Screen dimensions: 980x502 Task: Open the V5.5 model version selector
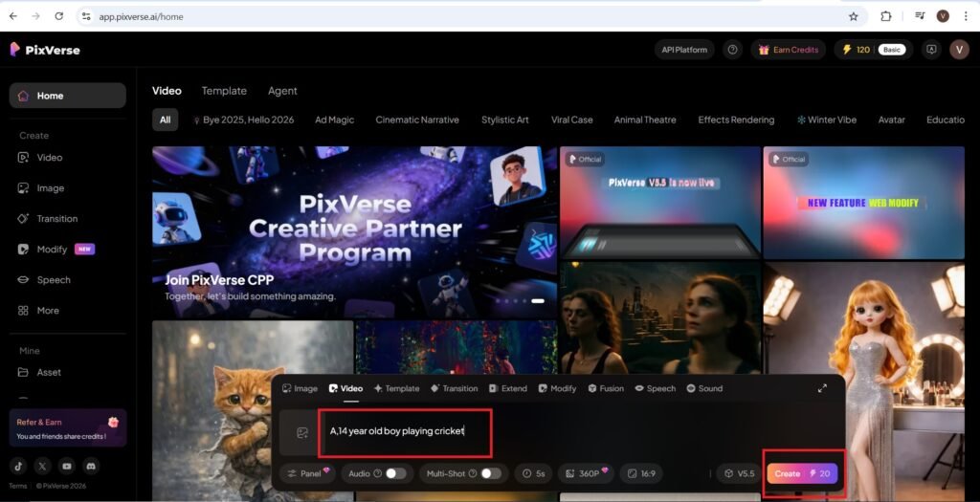739,473
